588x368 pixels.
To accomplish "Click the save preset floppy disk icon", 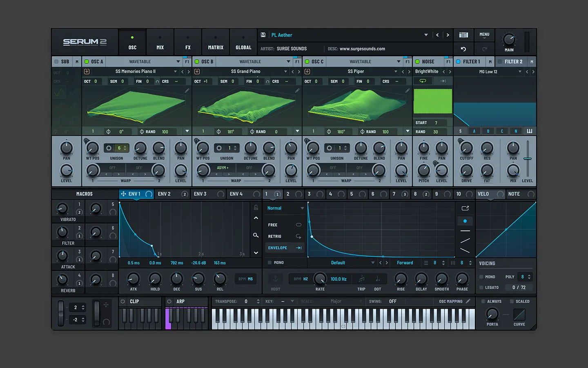I will (263, 35).
